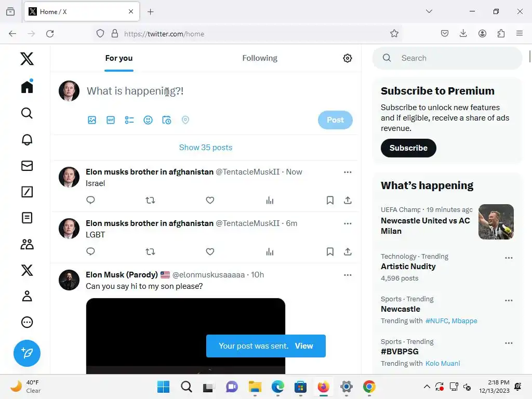Open Messages envelope icon
The height and width of the screenshot is (399, 532).
pos(27,166)
